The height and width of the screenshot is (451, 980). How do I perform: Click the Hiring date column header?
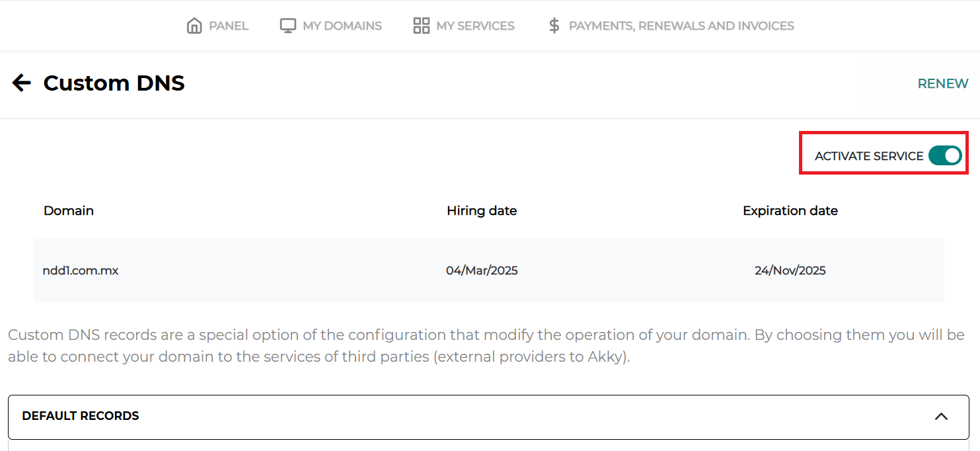pyautogui.click(x=481, y=211)
